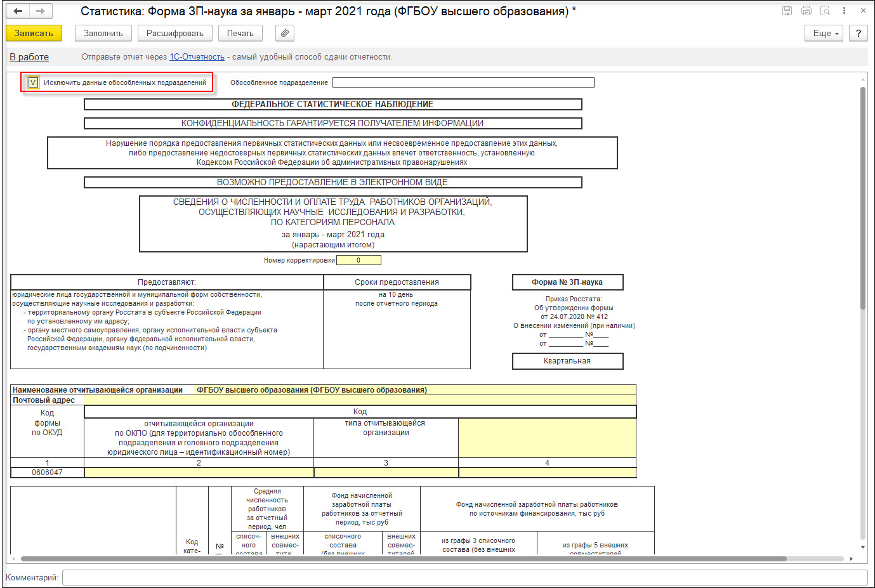Screen dimensions: 875x588
Task: Click the scroll-up arrow of vertical scrollbar
Action: point(863,79)
